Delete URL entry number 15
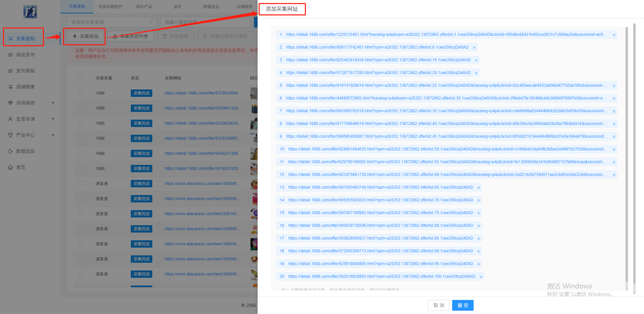This screenshot has height=314, width=644. [x=478, y=213]
